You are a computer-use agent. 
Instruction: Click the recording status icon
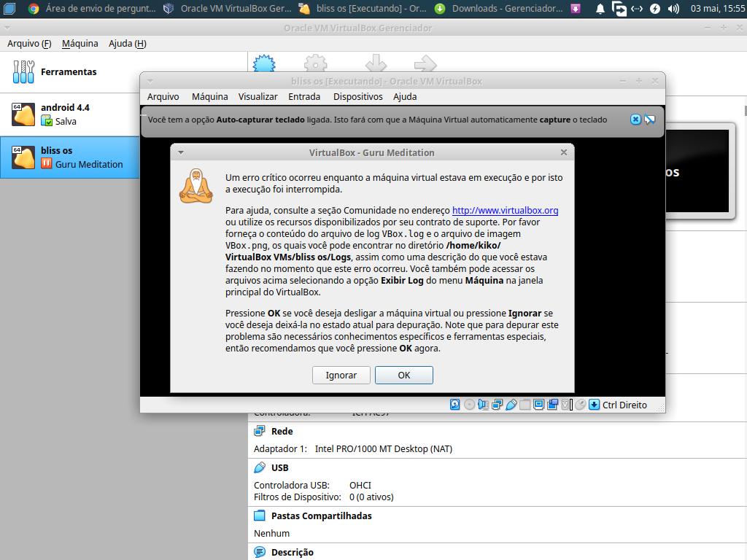(x=553, y=405)
